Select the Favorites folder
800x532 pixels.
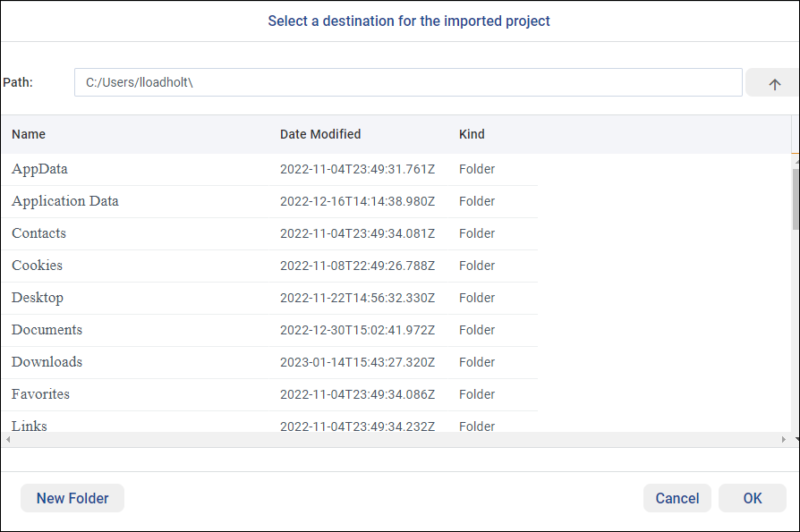40,394
